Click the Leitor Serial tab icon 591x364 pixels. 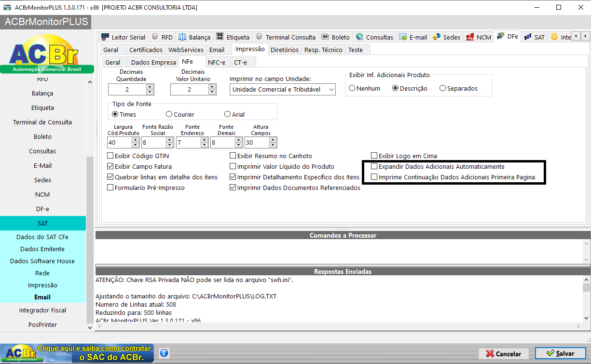click(x=105, y=37)
